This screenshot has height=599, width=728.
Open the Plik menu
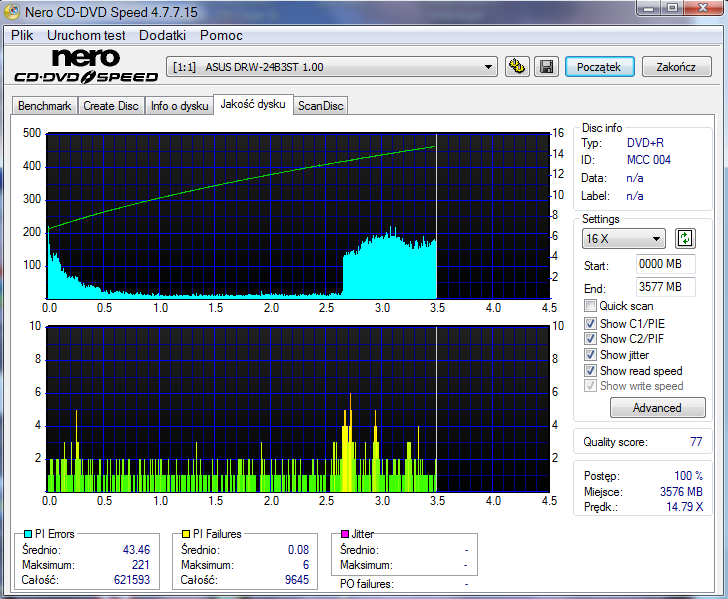(x=22, y=35)
